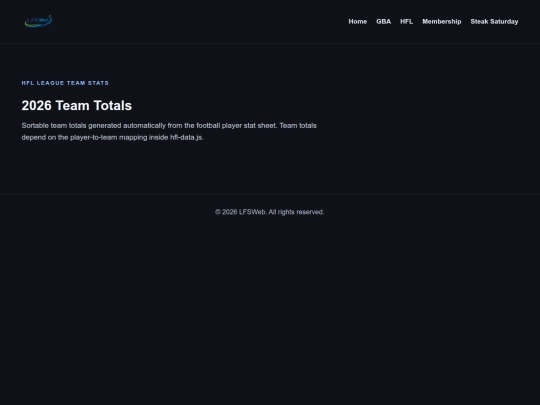This screenshot has height=405, width=540.
Task: Click the year 2026 in the heading
Action: click(x=37, y=105)
